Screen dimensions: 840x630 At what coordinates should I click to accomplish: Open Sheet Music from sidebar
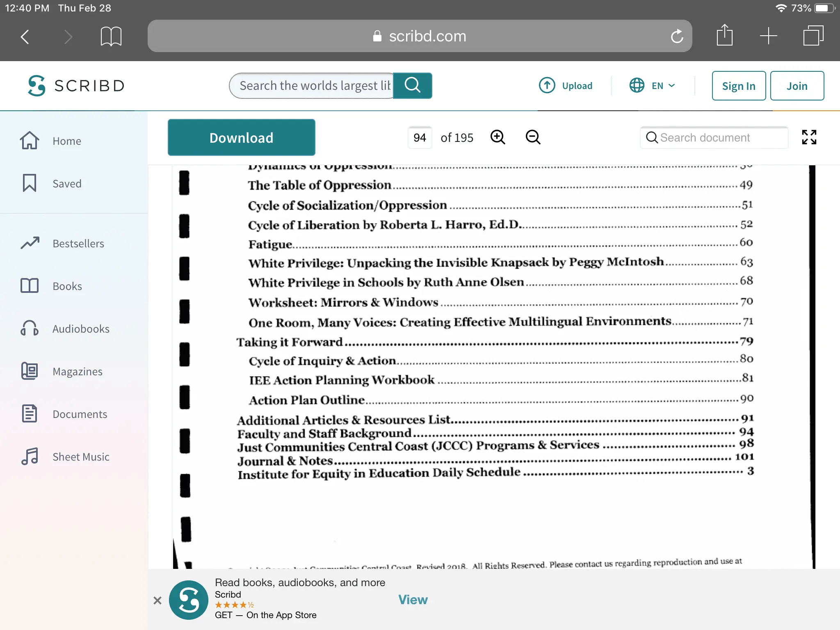pyautogui.click(x=81, y=457)
